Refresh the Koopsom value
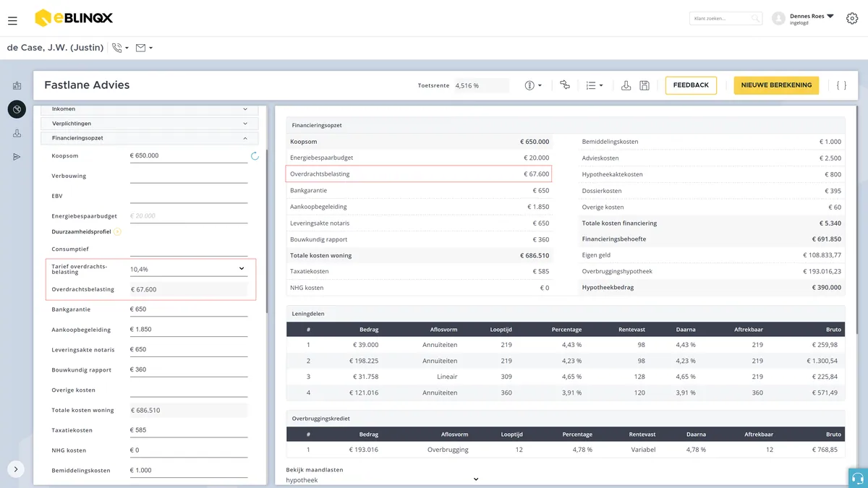Viewport: 868px width, 488px height. [x=255, y=155]
